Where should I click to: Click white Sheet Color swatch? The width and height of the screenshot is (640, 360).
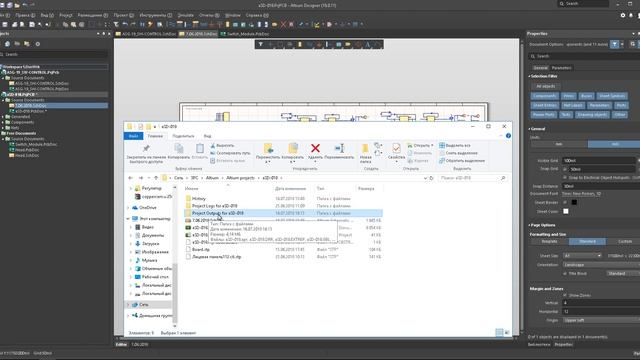pos(566,211)
